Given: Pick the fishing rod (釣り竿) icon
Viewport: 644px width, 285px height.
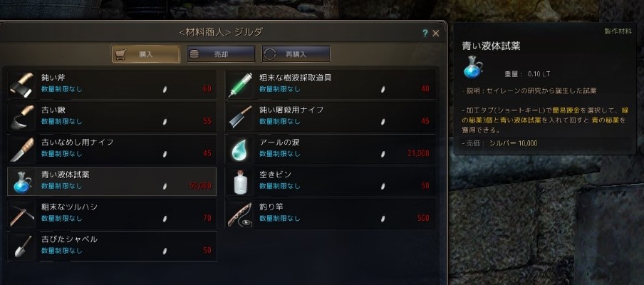Looking at the screenshot, I should 240,214.
